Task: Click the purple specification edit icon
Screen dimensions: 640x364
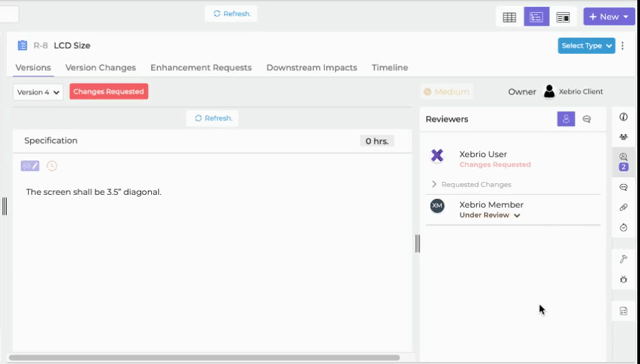Action: 30,166
